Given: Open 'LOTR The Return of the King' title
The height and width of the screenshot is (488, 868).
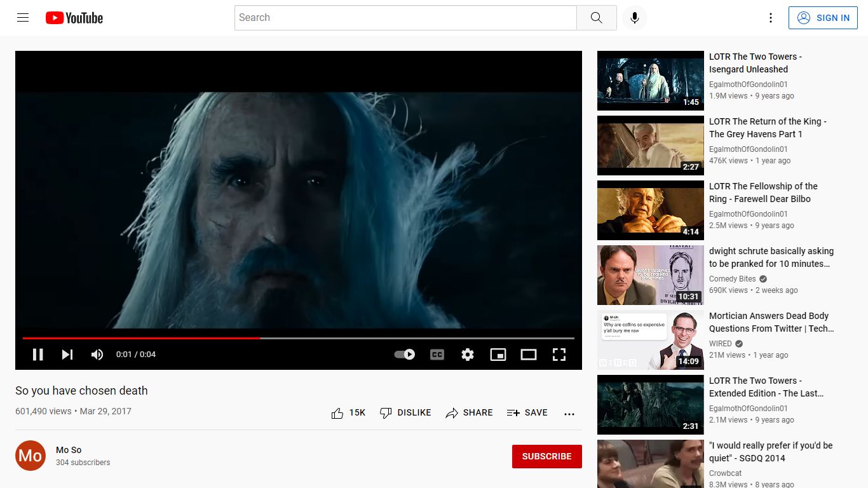Looking at the screenshot, I should 768,128.
